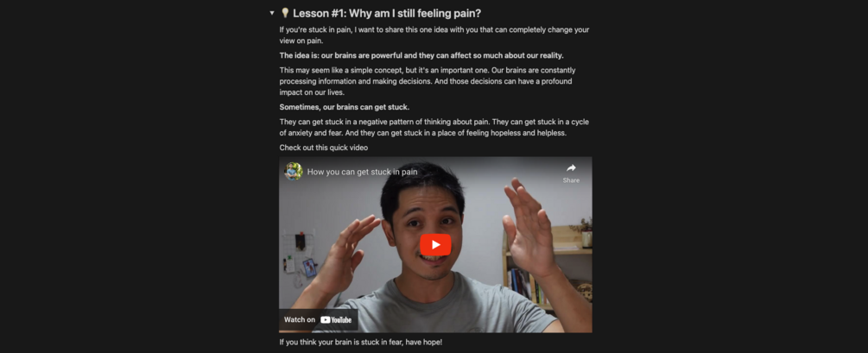Click the wire grid photo board in video thumbnail
868x353 pixels.
(300, 255)
